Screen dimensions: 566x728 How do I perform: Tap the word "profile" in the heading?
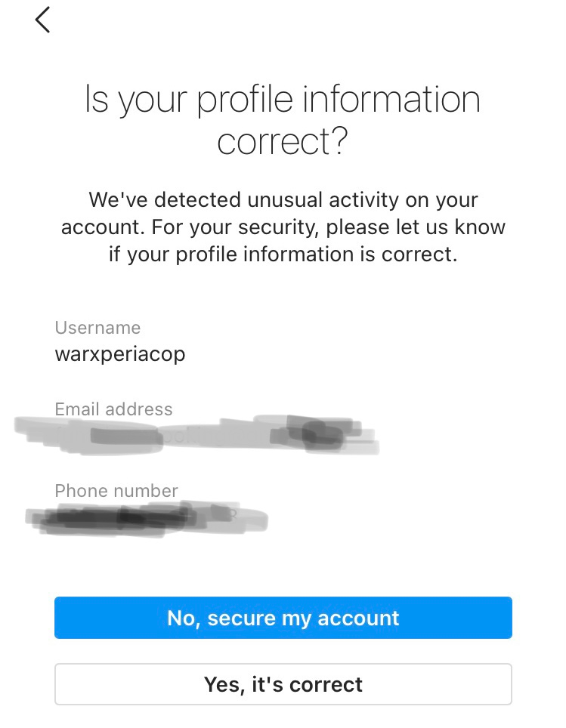243,101
